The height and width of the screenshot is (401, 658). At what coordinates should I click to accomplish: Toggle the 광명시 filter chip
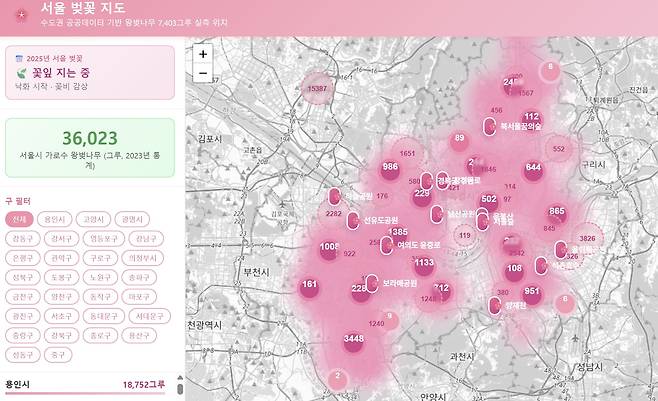[x=132, y=219]
